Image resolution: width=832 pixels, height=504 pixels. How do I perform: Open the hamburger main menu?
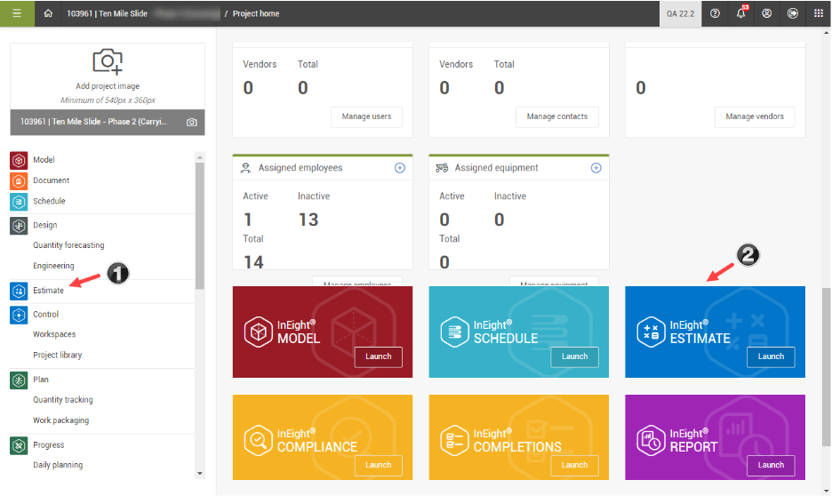(x=17, y=13)
